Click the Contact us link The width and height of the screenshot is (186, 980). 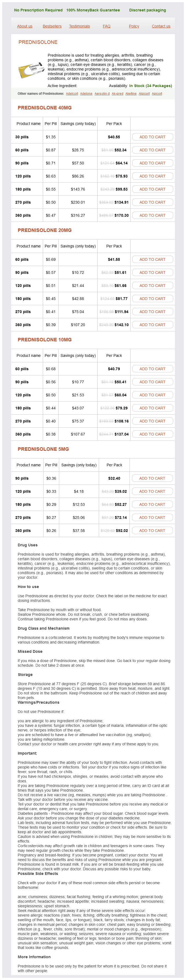pyautogui.click(x=161, y=26)
